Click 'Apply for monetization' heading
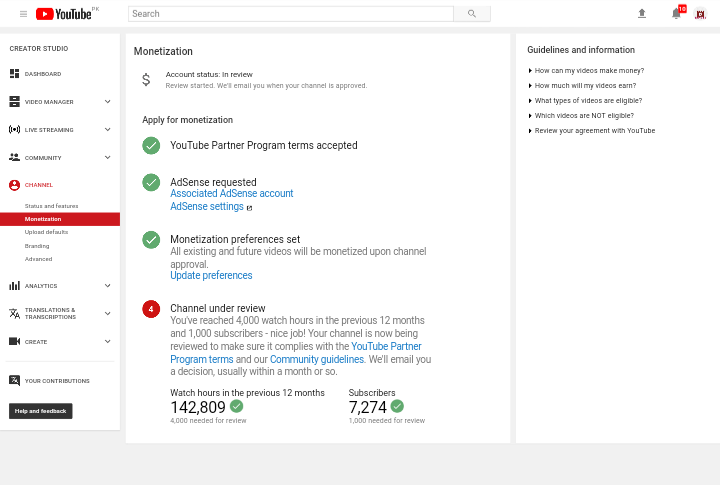 [x=187, y=120]
